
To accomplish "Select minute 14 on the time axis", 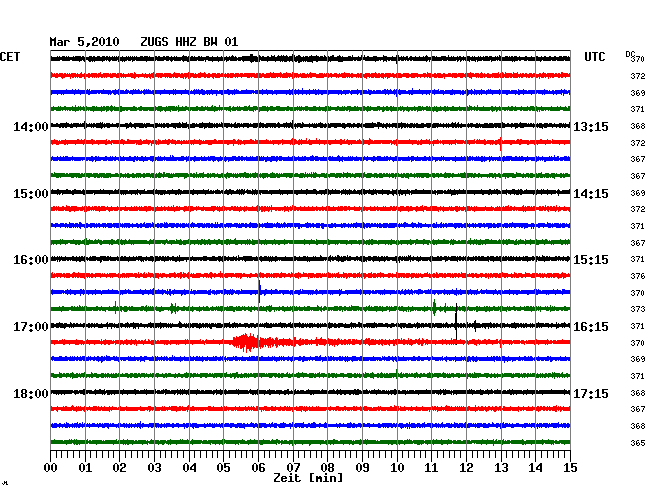I will coord(535,467).
